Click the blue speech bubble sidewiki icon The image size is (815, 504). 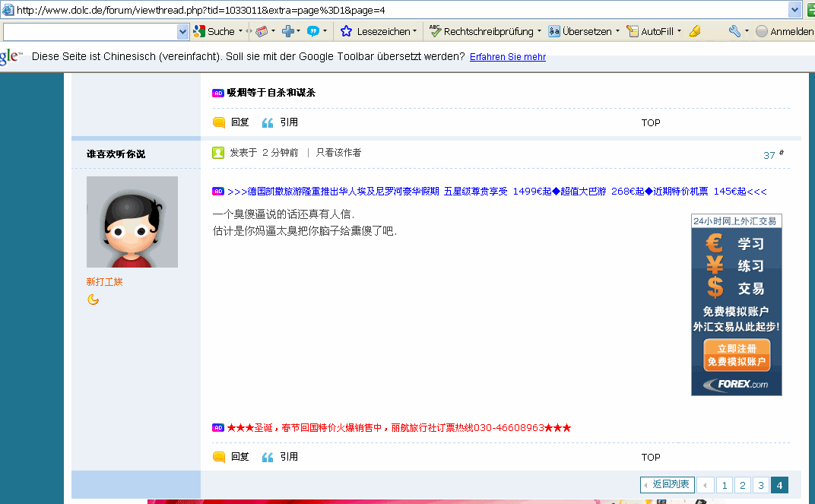pyautogui.click(x=312, y=32)
